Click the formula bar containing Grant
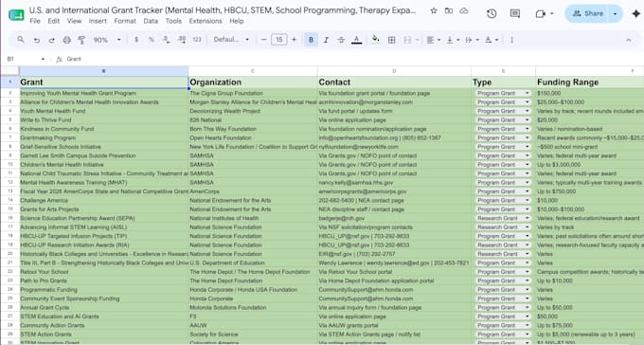 (353, 59)
